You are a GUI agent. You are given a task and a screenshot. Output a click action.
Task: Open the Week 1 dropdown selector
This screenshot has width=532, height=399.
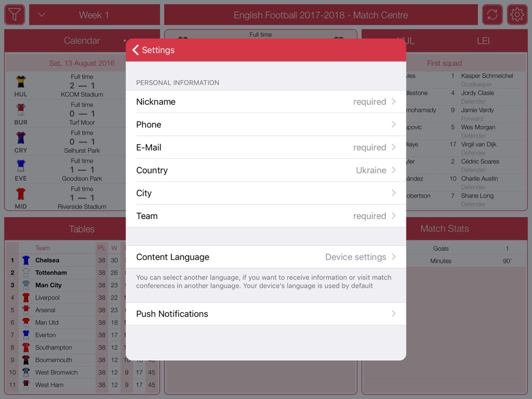[x=94, y=14]
